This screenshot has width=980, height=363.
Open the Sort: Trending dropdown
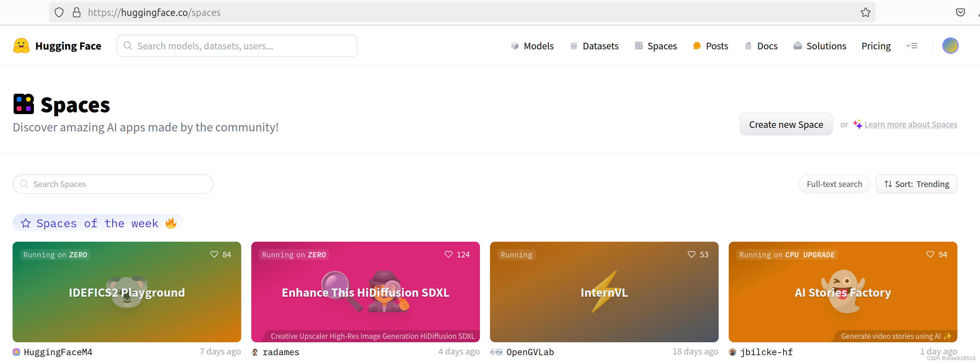pos(916,184)
